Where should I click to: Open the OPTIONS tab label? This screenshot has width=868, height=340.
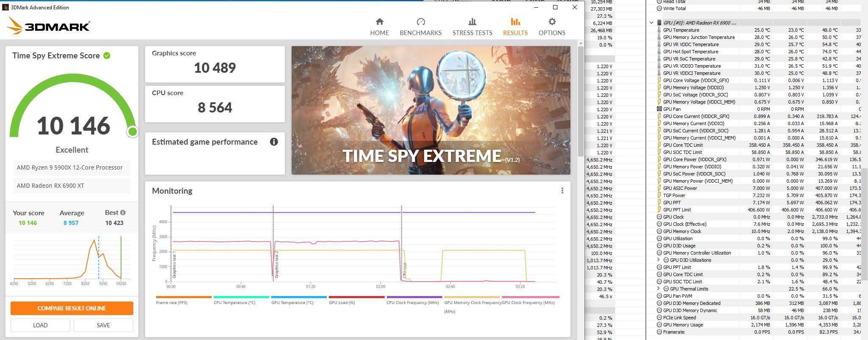click(552, 33)
